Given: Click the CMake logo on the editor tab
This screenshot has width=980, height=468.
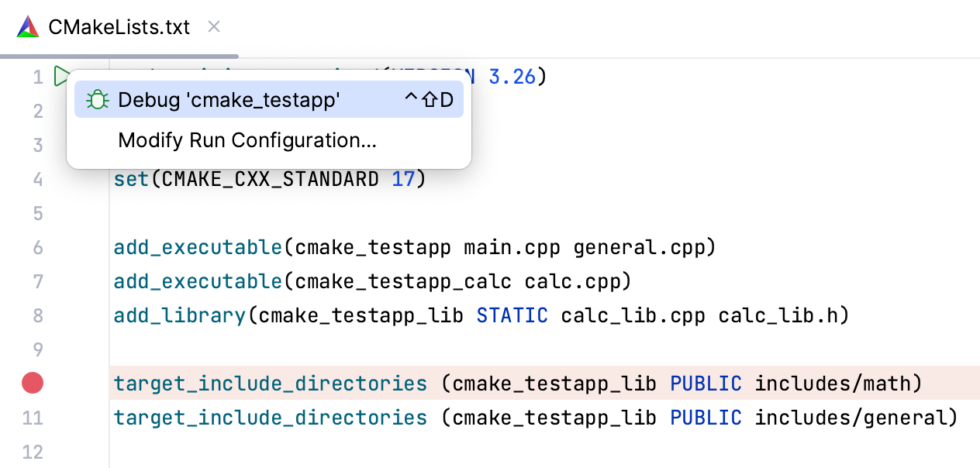Looking at the screenshot, I should (x=27, y=26).
